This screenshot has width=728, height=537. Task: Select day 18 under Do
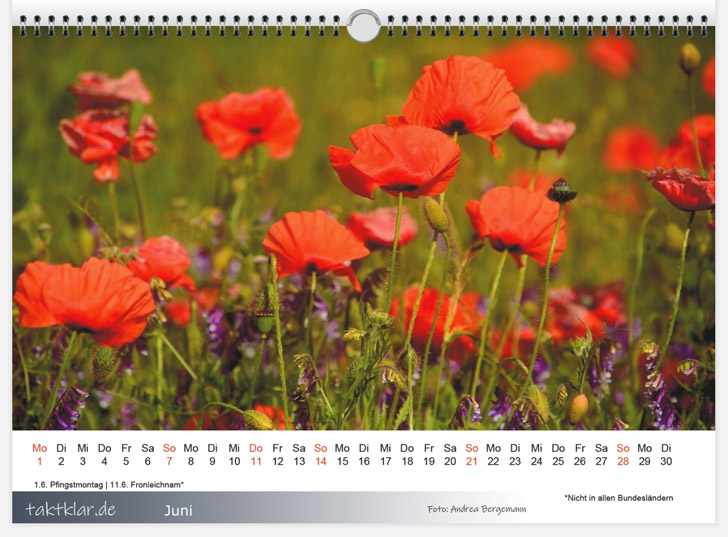(407, 461)
